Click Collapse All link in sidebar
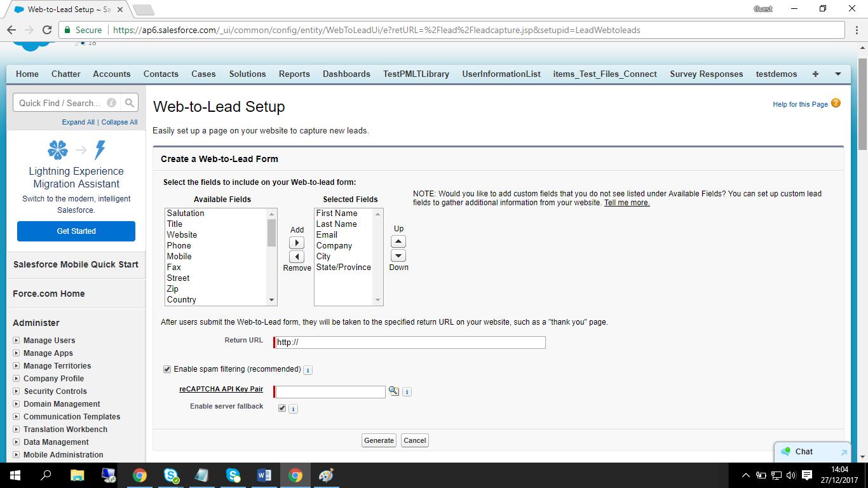 coord(119,122)
